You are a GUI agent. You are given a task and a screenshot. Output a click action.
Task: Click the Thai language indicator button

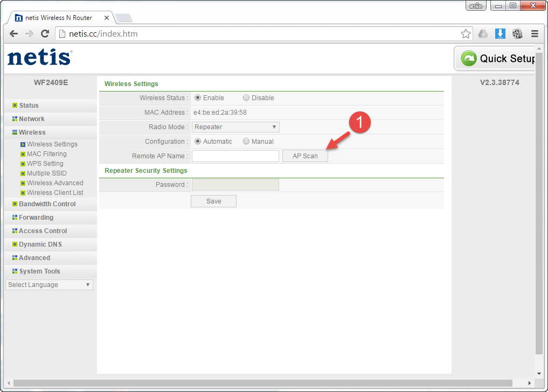click(x=476, y=6)
